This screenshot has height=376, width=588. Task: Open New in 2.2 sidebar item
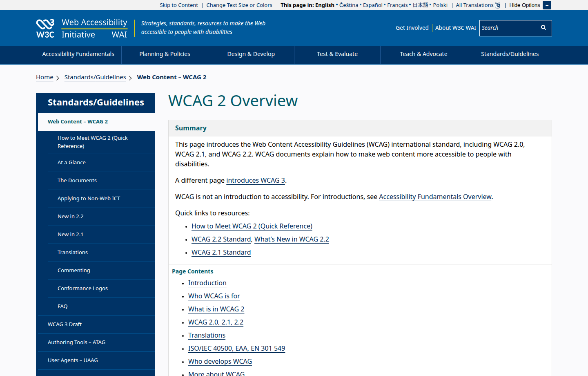click(101, 217)
